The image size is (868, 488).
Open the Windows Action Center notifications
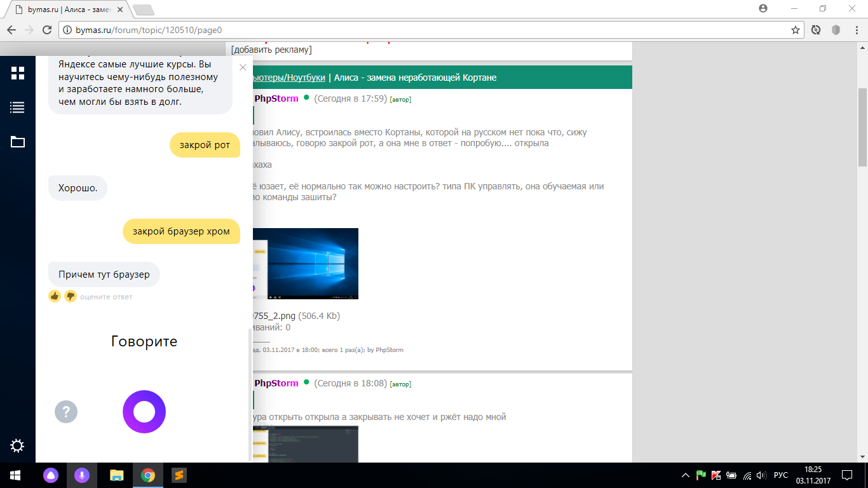pyautogui.click(x=847, y=475)
